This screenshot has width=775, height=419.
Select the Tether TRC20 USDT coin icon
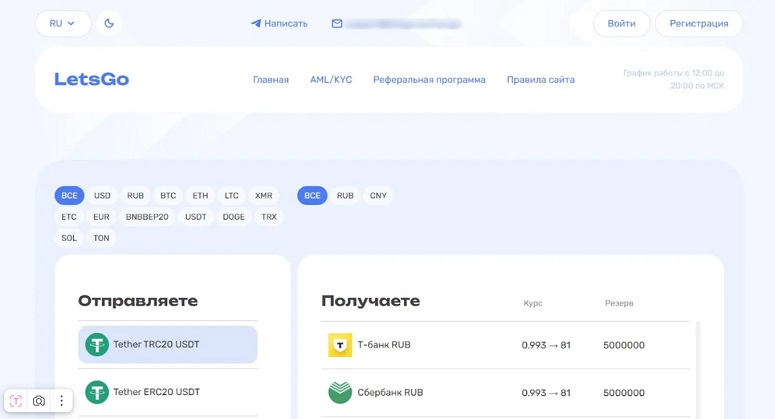97,345
